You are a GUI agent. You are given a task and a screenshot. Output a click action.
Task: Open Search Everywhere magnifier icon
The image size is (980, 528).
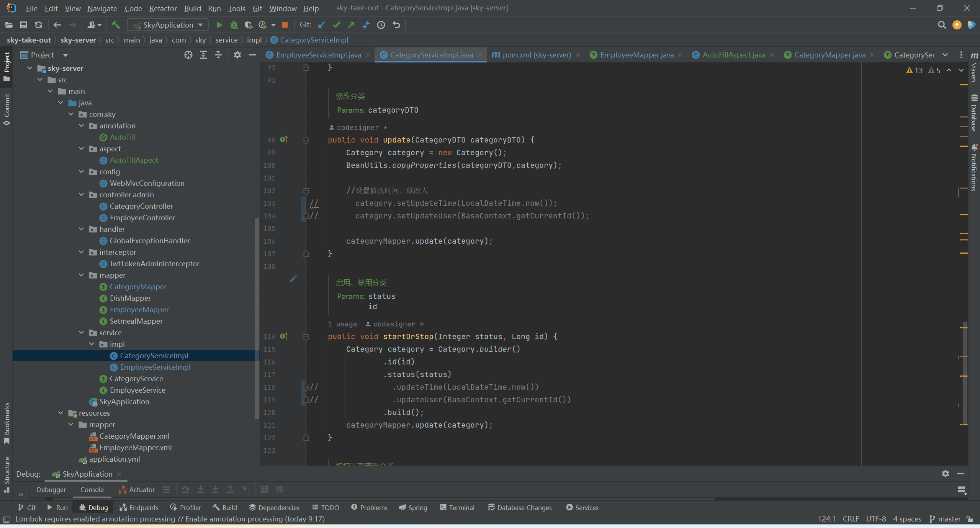click(x=942, y=25)
